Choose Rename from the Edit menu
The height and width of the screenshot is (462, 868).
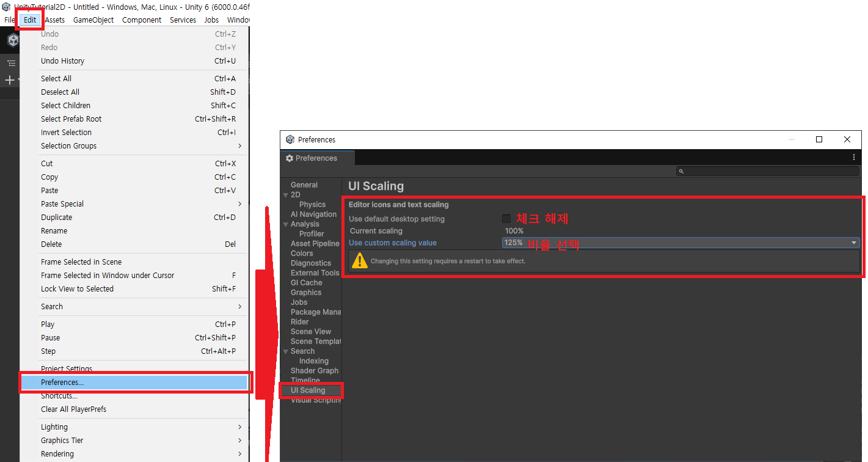pos(134,231)
